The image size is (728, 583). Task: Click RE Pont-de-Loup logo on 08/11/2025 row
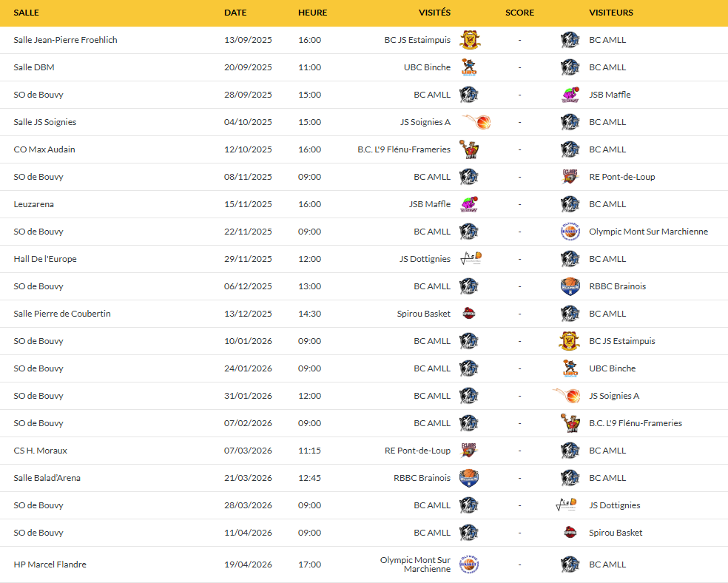(570, 177)
